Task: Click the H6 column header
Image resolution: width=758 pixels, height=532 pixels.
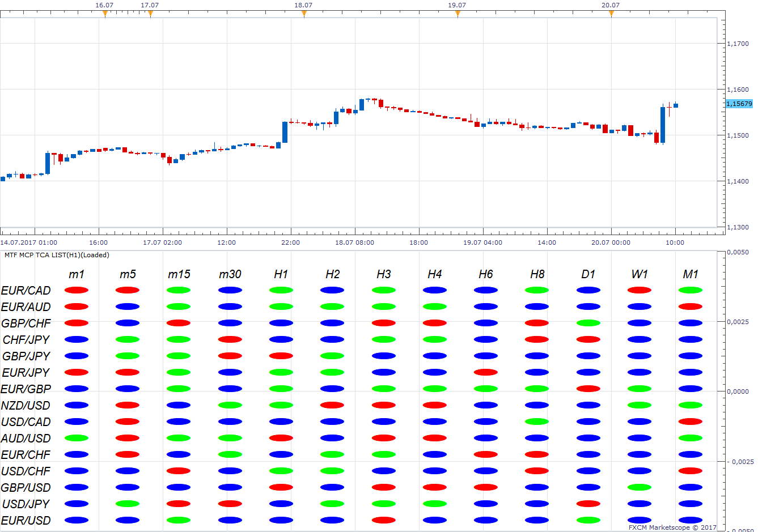Action: pyautogui.click(x=486, y=274)
